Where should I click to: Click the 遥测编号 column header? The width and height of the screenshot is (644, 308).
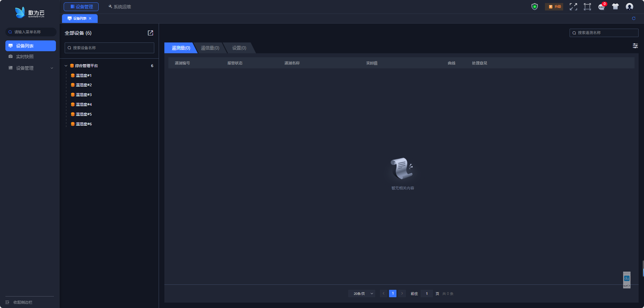(x=182, y=63)
